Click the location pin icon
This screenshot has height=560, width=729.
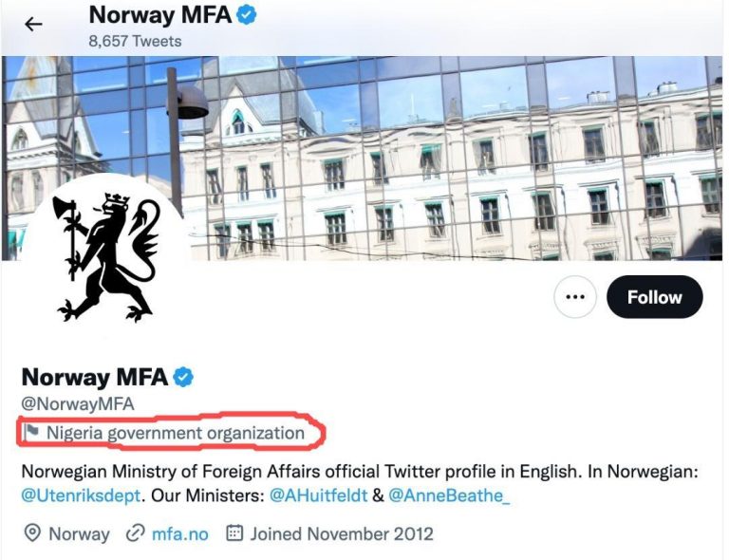(32, 533)
